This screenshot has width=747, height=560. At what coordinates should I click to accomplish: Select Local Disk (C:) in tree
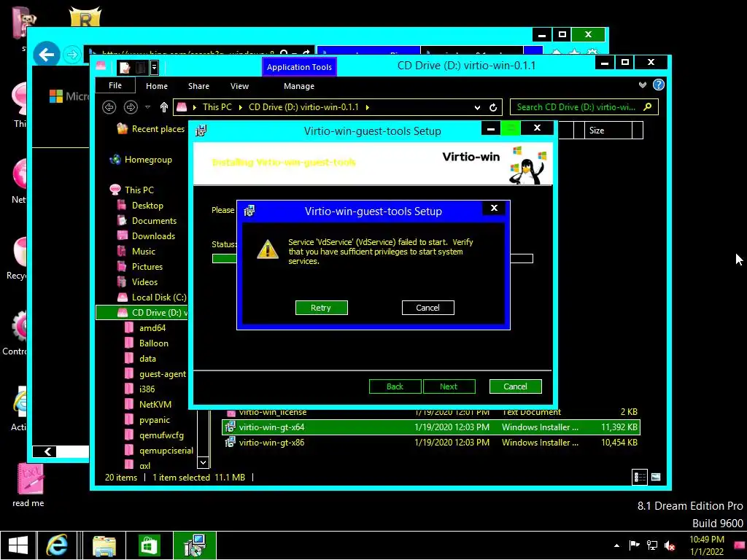(x=152, y=297)
